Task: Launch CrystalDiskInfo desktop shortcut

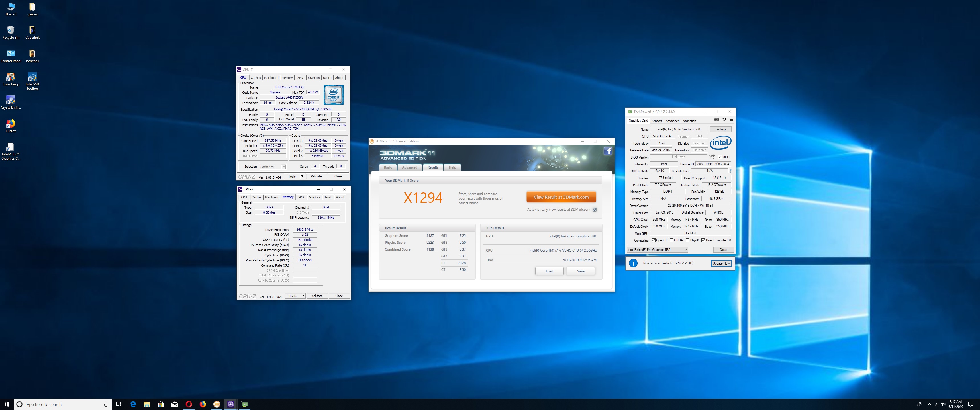Action: 11,103
